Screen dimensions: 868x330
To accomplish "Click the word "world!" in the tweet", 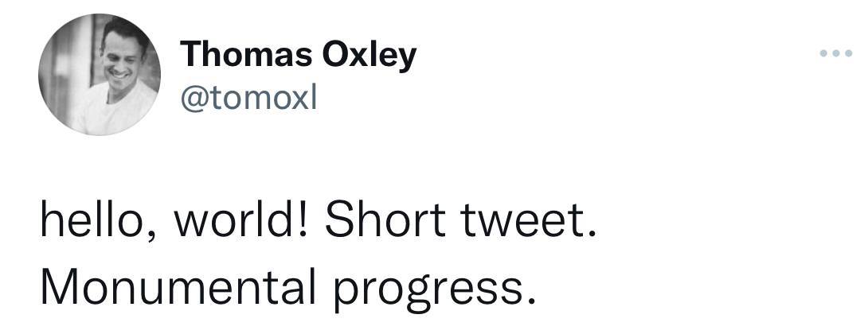I will pyautogui.click(x=239, y=222).
